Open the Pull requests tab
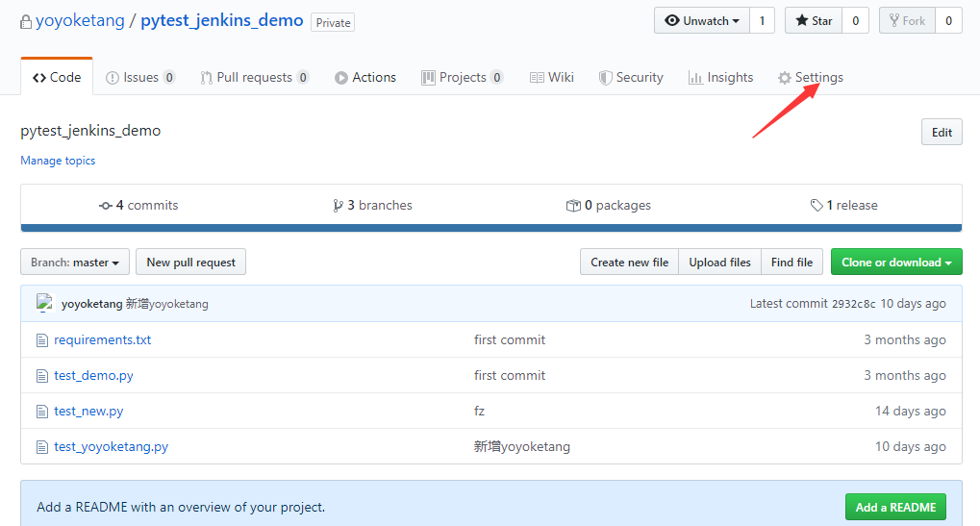The width and height of the screenshot is (980, 526). pyautogui.click(x=254, y=78)
